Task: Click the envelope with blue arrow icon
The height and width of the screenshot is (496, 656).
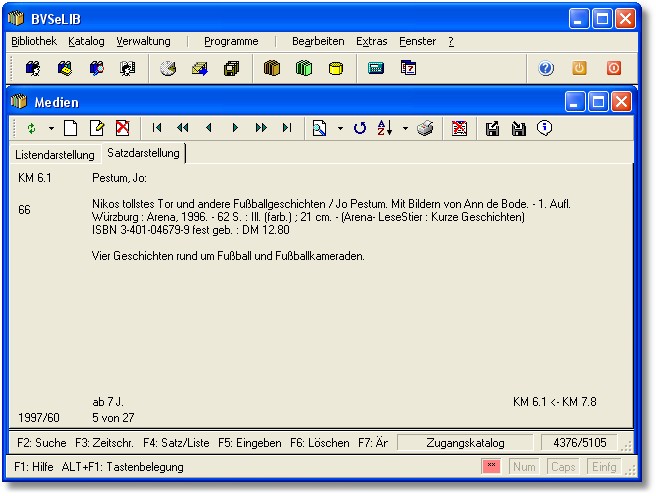Action: (200, 68)
